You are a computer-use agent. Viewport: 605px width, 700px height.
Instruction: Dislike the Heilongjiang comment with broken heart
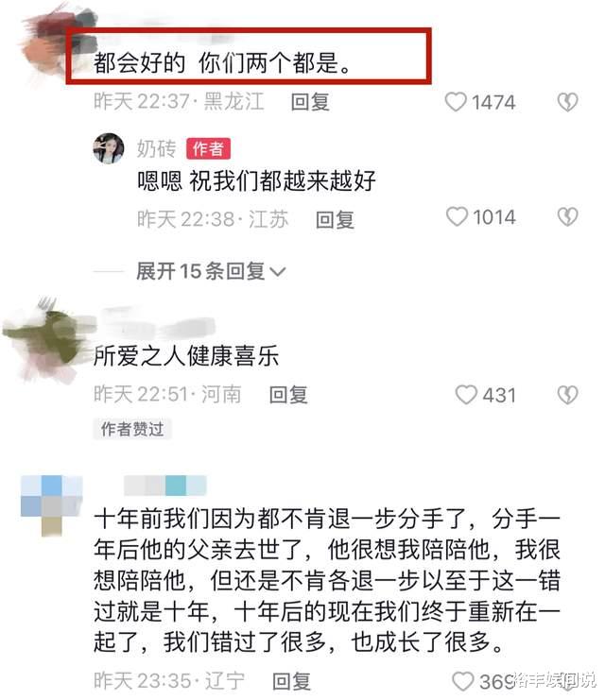pyautogui.click(x=567, y=102)
